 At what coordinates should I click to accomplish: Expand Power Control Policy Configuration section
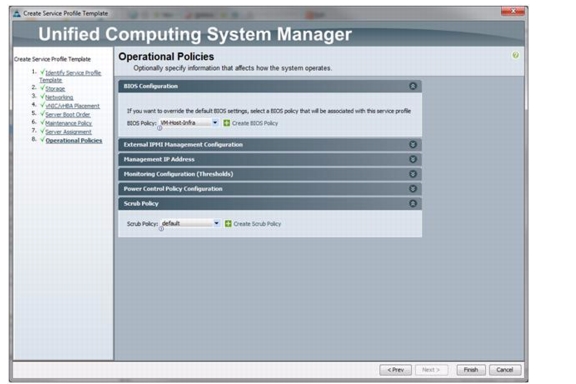click(x=413, y=189)
